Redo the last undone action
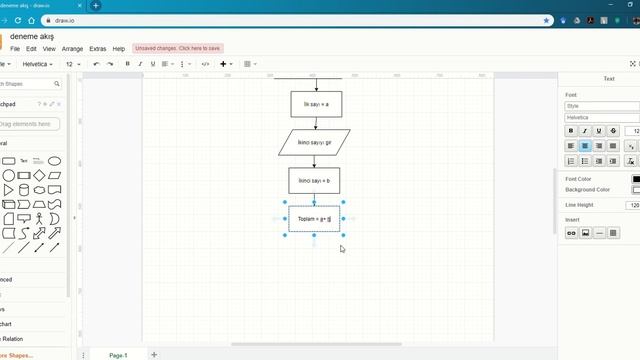 click(110, 64)
